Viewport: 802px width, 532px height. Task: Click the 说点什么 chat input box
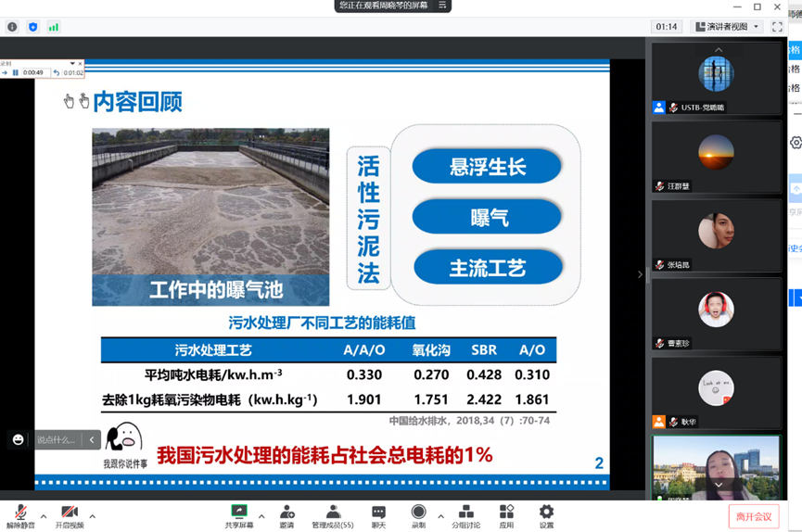point(57,439)
